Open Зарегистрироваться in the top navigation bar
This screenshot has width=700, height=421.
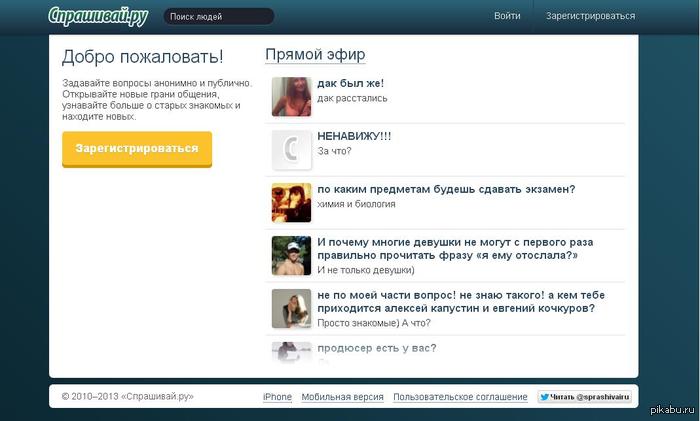click(x=590, y=16)
